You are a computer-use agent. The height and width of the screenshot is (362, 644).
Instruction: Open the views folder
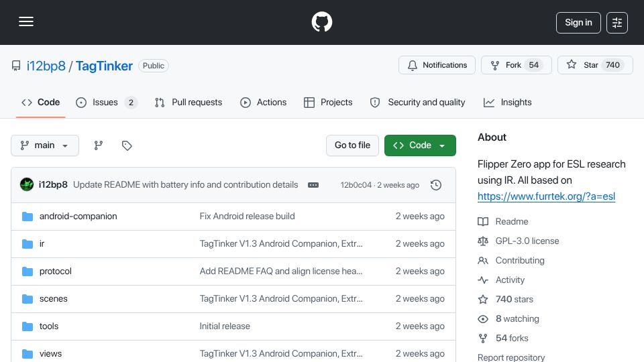pos(50,354)
